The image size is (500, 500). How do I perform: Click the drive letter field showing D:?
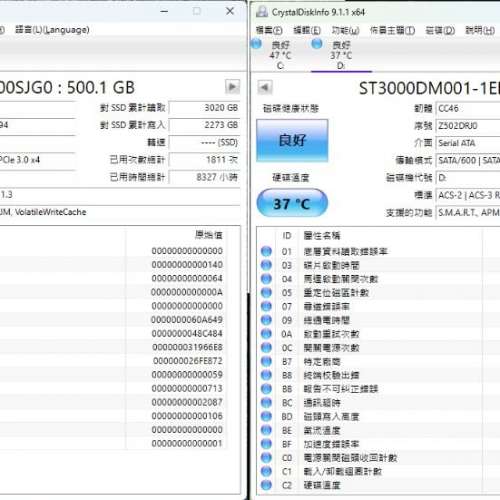[468, 178]
